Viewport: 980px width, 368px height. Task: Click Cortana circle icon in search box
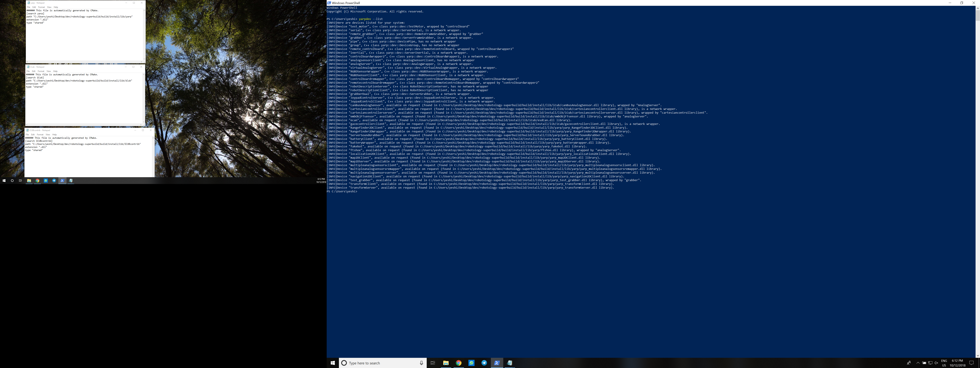click(344, 363)
